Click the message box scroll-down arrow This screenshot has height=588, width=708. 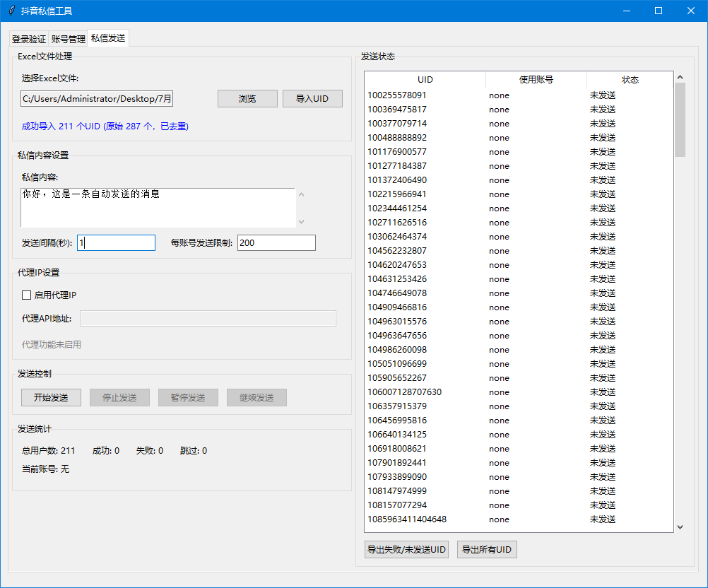(x=302, y=221)
